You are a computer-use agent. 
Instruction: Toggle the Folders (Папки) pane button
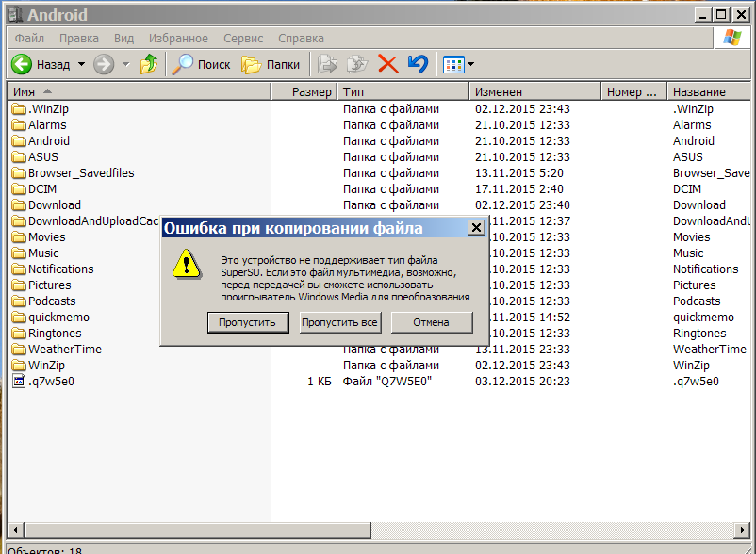[251, 64]
